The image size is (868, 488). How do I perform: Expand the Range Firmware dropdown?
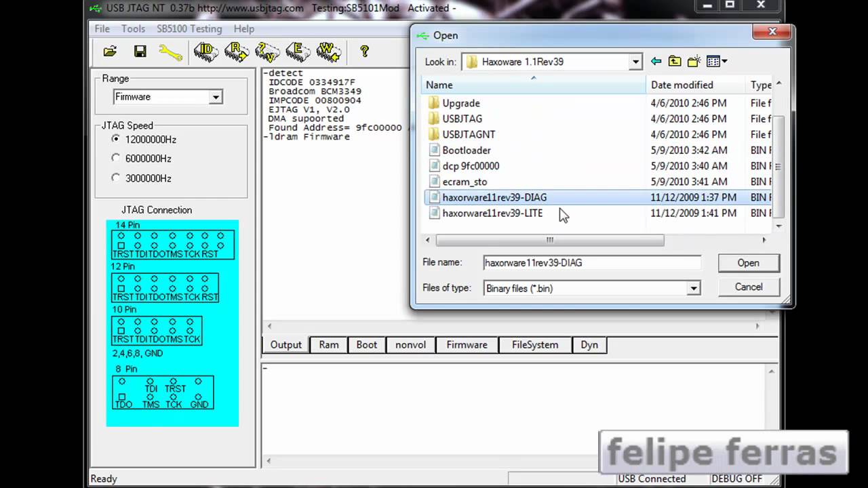click(215, 97)
